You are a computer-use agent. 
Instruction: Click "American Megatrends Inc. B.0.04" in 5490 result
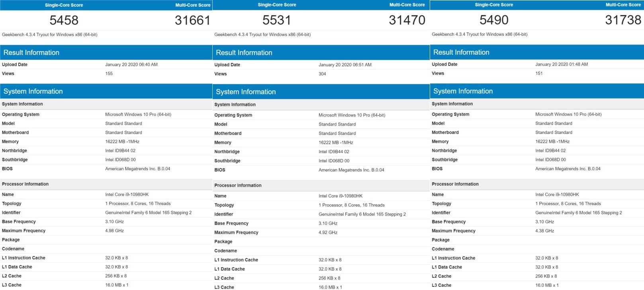click(x=568, y=169)
